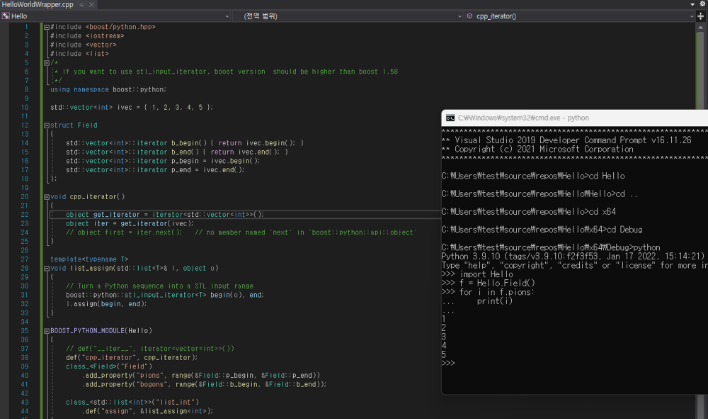Click line number 10 in the gutter
This screenshot has height=419, width=708.
pos(24,107)
